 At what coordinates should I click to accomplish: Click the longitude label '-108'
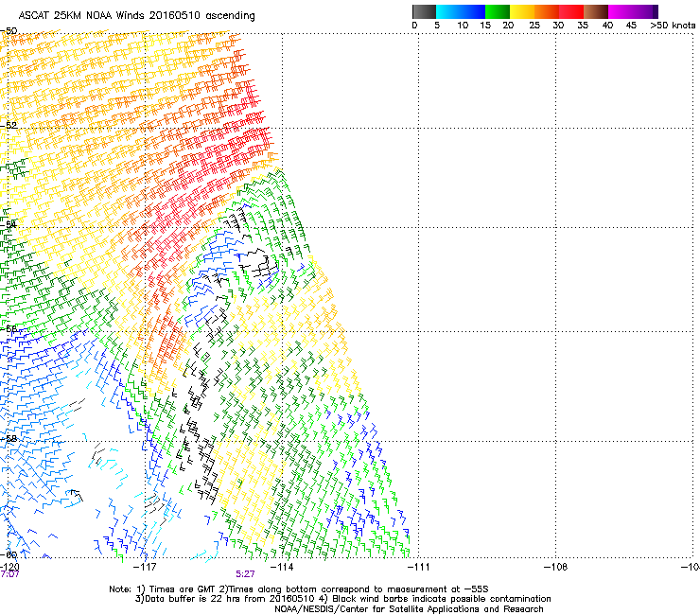pos(555,567)
